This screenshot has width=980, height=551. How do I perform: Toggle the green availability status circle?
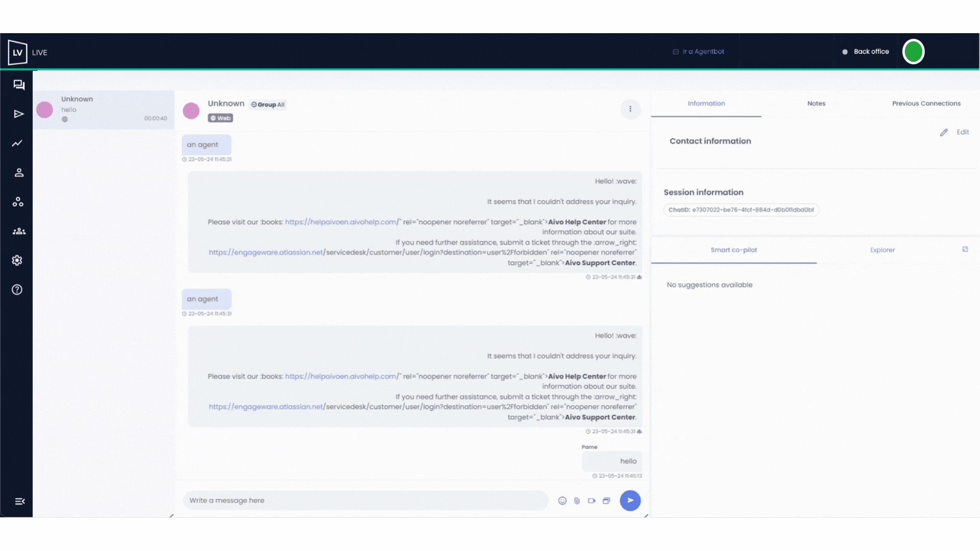pos(913,52)
